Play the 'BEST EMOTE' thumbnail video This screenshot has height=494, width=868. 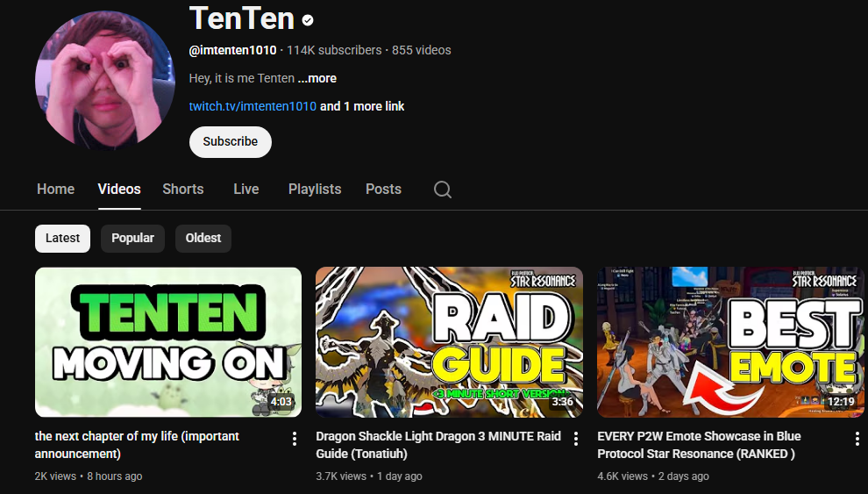730,341
